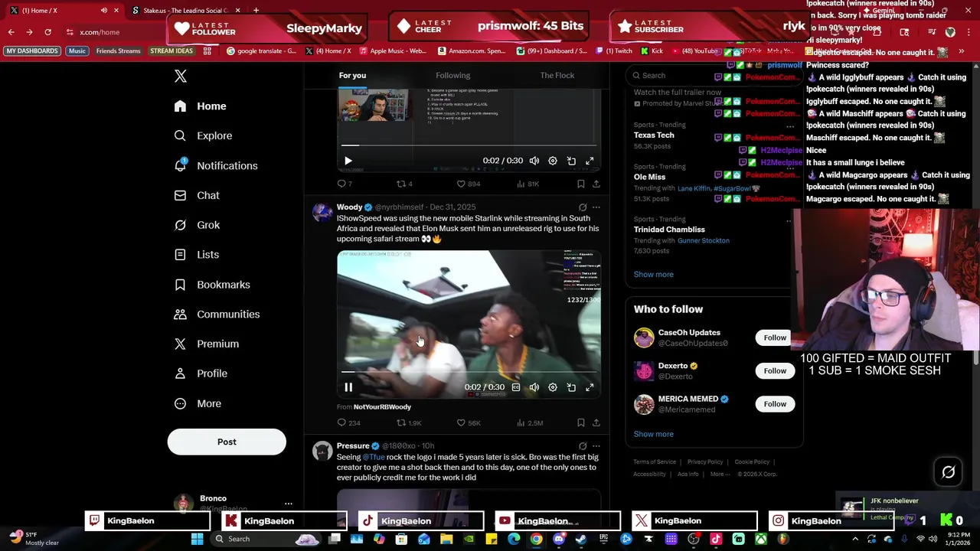Screen dimensions: 980x551
Task: Seek on Woody's video progress bar
Action: coord(469,372)
